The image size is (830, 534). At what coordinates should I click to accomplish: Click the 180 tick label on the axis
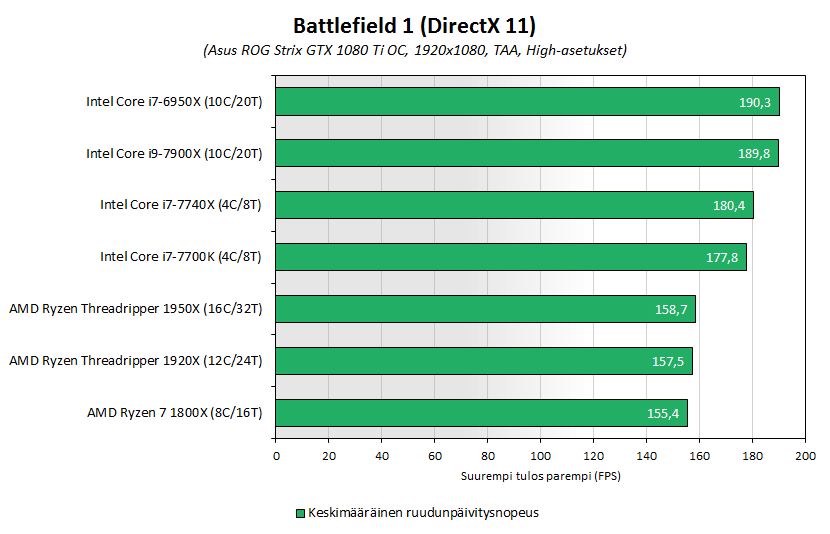click(752, 456)
